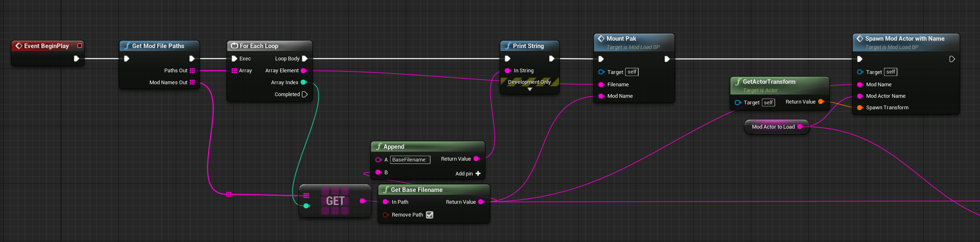Screen dimensions: 980x242
Task: Click Append node A input pin
Action: (378, 160)
